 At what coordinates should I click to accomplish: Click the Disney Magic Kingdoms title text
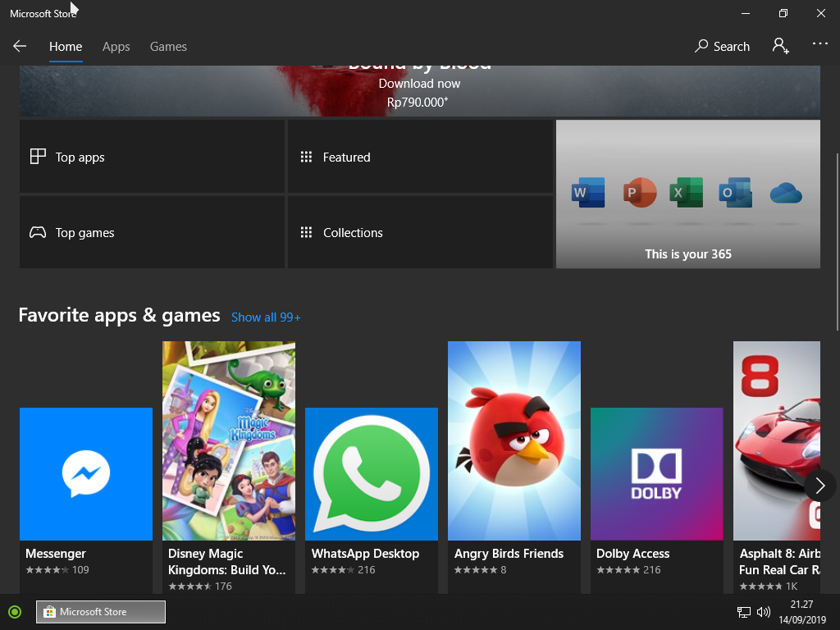pos(227,561)
